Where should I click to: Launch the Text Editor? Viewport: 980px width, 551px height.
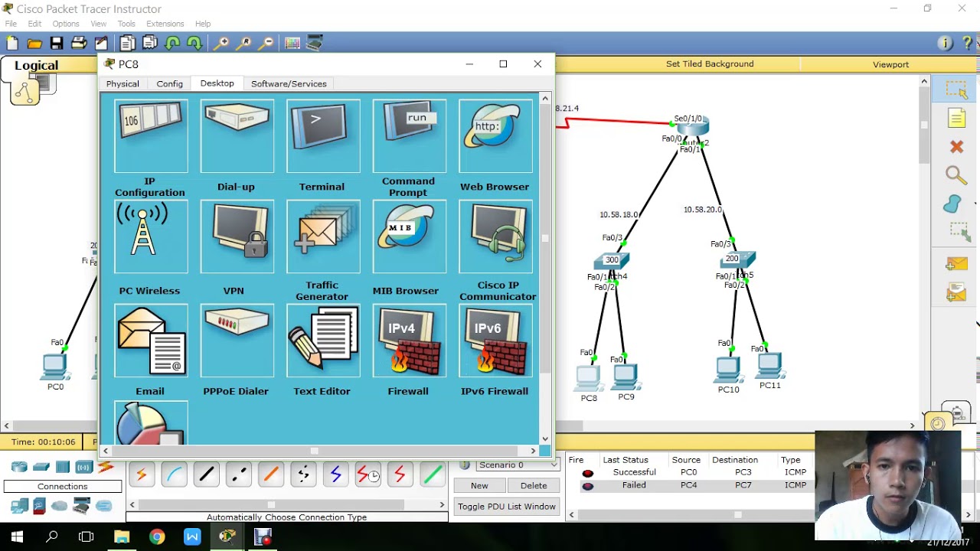click(x=323, y=341)
